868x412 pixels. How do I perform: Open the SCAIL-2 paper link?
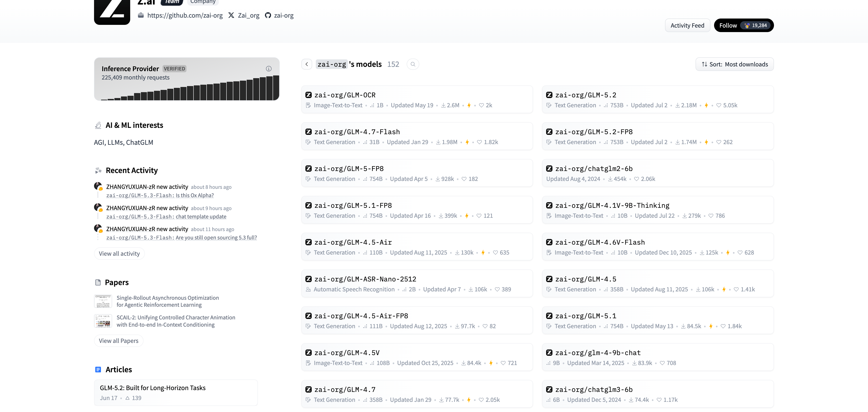[x=176, y=321]
